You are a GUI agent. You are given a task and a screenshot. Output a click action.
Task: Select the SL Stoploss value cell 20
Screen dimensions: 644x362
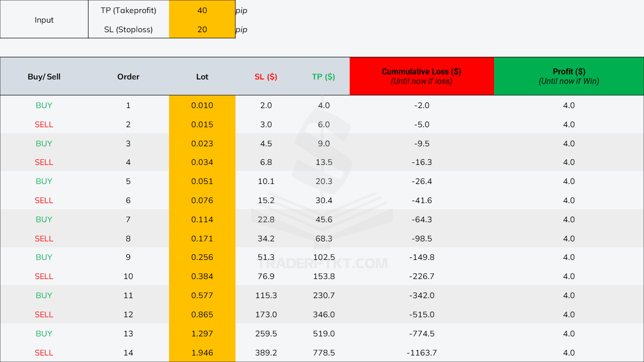tap(202, 29)
